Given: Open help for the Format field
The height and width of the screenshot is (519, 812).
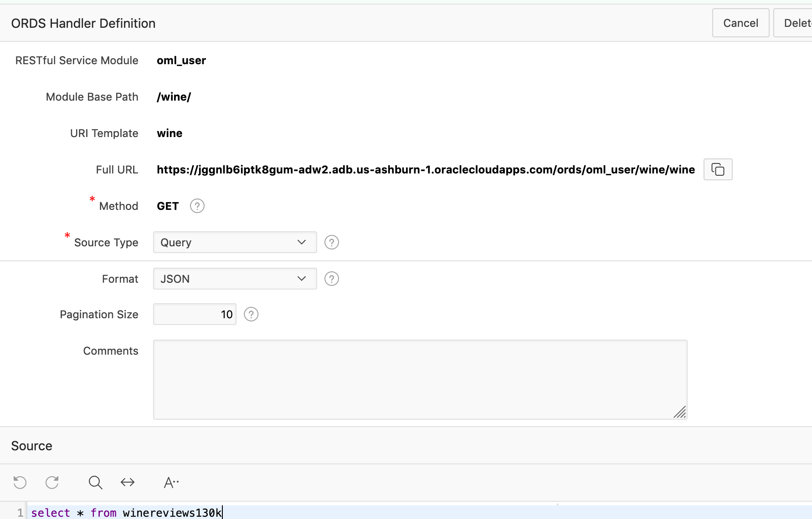Looking at the screenshot, I should [331, 279].
